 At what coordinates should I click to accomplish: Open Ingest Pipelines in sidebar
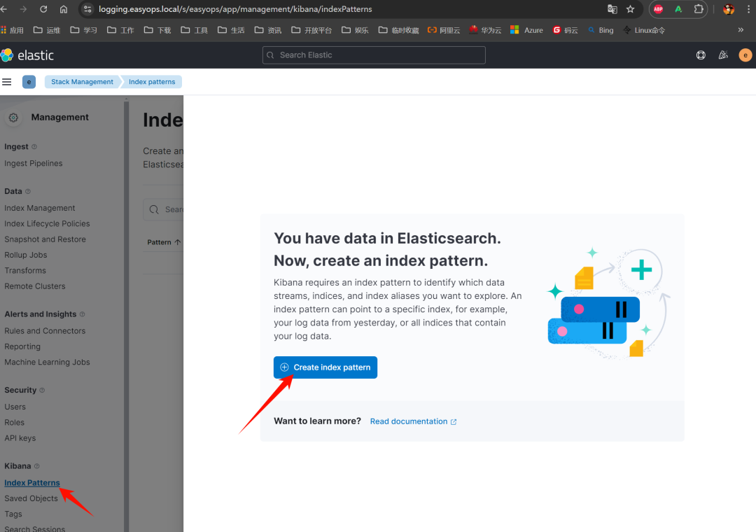click(x=34, y=164)
